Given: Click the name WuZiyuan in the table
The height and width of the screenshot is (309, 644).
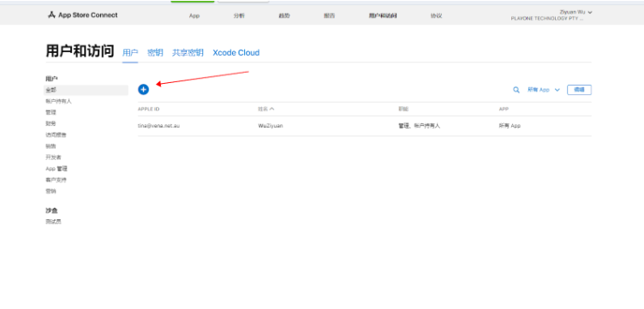Looking at the screenshot, I should tap(271, 126).
